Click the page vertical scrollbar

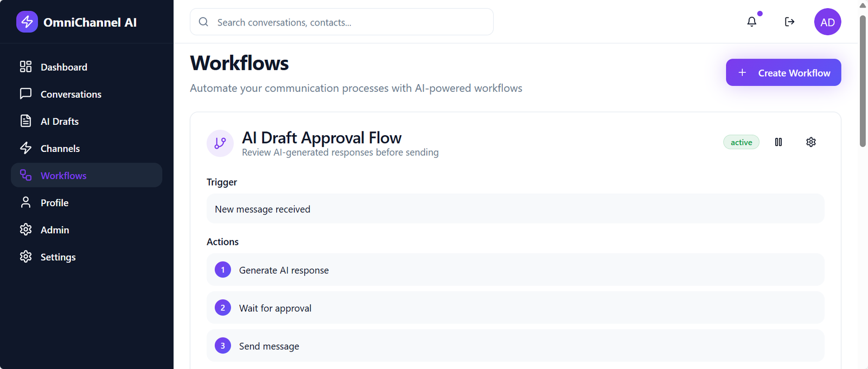point(863,81)
